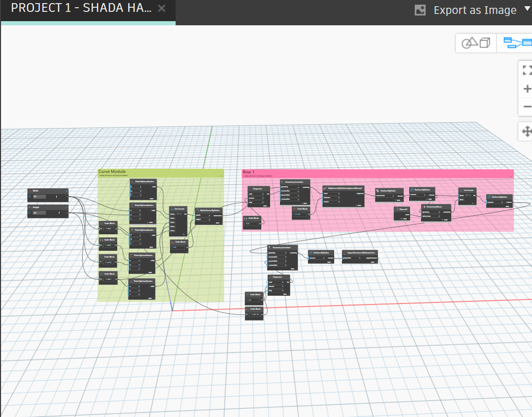Click the points input port of NurbsCurve.ByPoints

point(202,215)
